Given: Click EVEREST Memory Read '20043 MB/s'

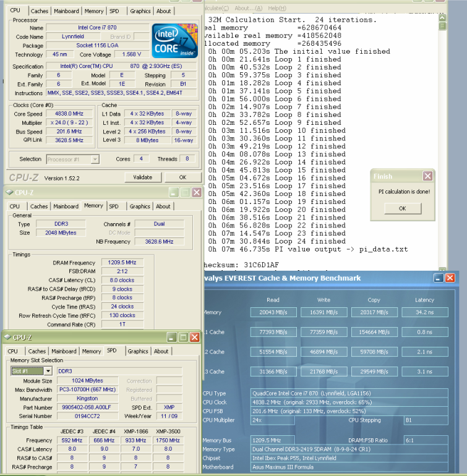Looking at the screenshot, I should coord(273,312).
